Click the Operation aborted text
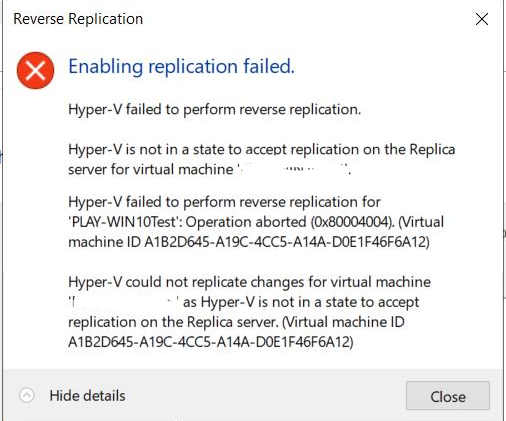The height and width of the screenshot is (421, 506). pos(246,222)
